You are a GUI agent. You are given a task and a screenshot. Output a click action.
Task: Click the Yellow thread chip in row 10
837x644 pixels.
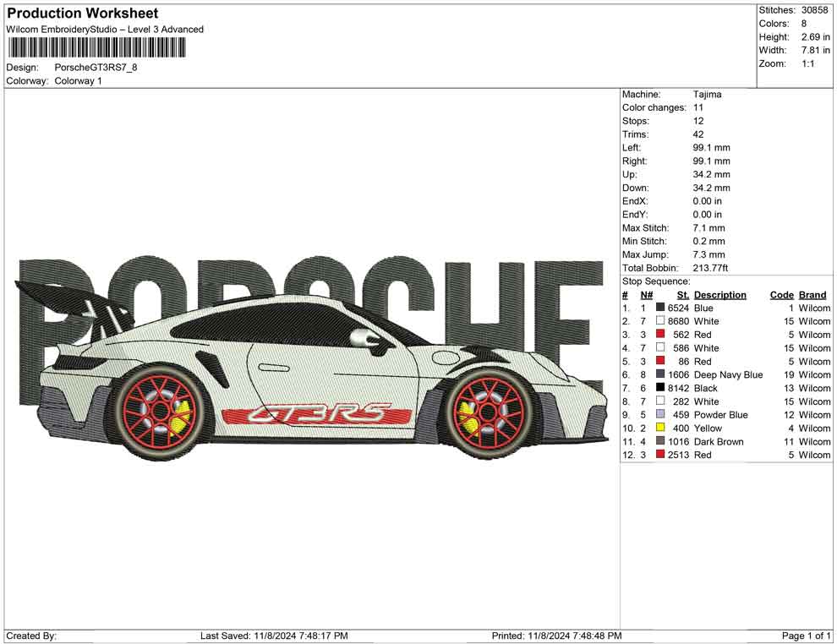[659, 428]
